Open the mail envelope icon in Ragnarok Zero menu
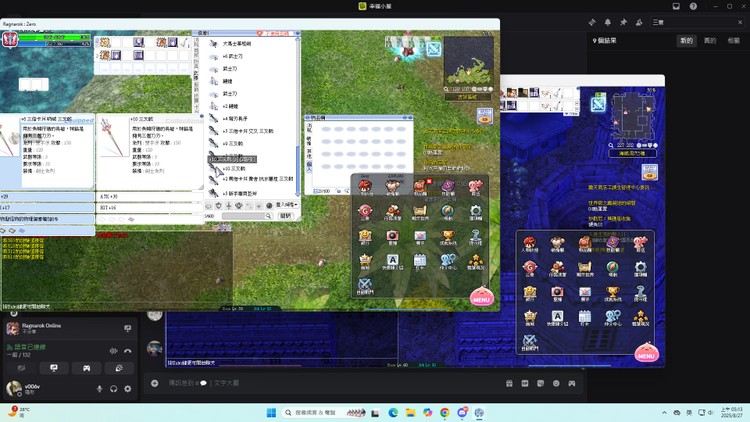This screenshot has width=750, height=422. [420, 235]
